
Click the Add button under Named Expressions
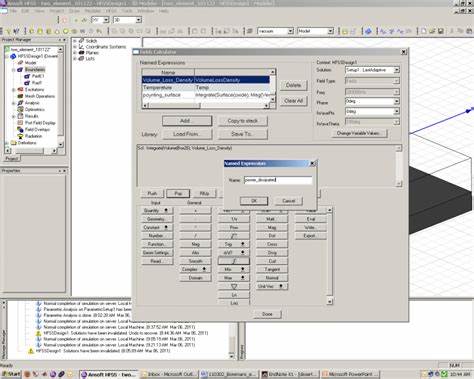[187, 121]
